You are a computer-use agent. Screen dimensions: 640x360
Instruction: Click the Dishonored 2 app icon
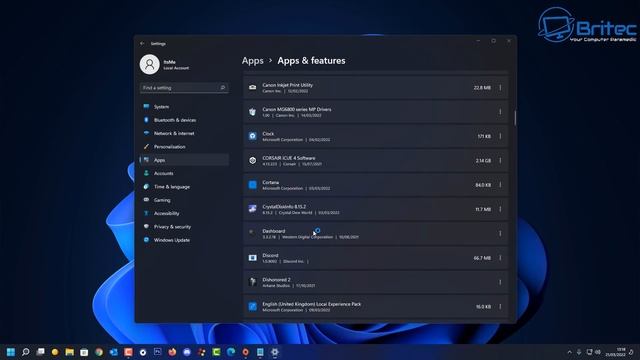pyautogui.click(x=253, y=282)
